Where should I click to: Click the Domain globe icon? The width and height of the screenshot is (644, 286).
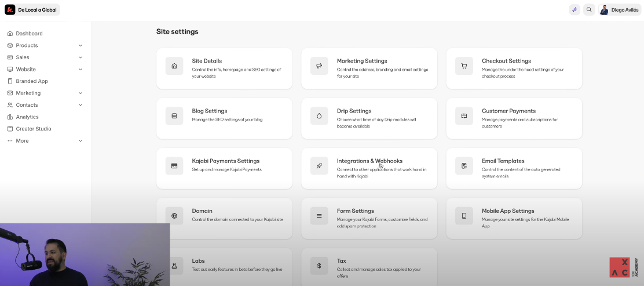tap(174, 216)
